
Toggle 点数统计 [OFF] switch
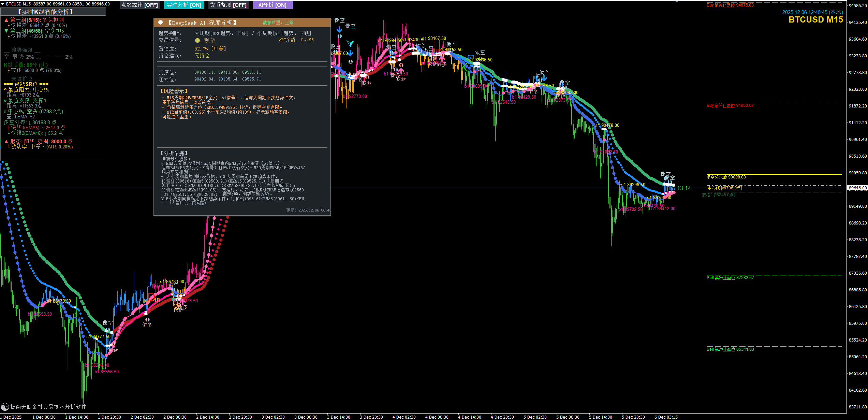pos(140,5)
